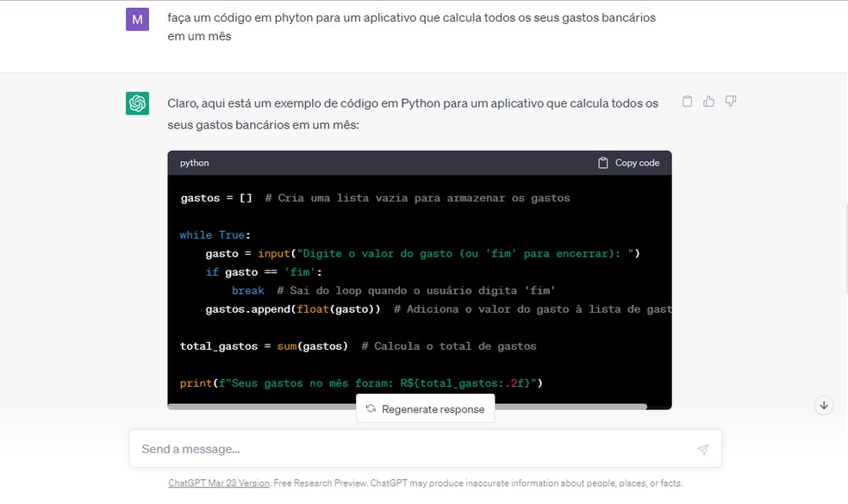Click the scroll-to-bottom arrow button
This screenshot has width=848, height=504.
pos(823,405)
